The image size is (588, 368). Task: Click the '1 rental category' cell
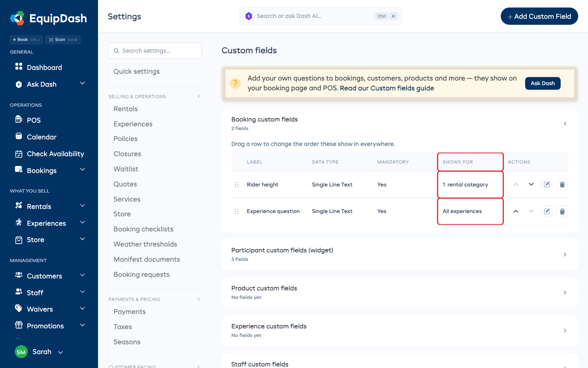pos(470,184)
